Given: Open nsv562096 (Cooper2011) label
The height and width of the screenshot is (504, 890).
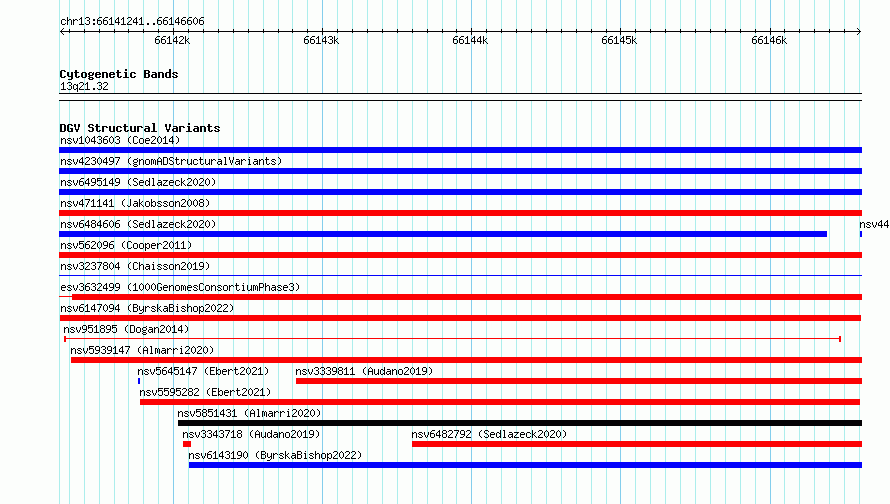Looking at the screenshot, I should coord(126,245).
